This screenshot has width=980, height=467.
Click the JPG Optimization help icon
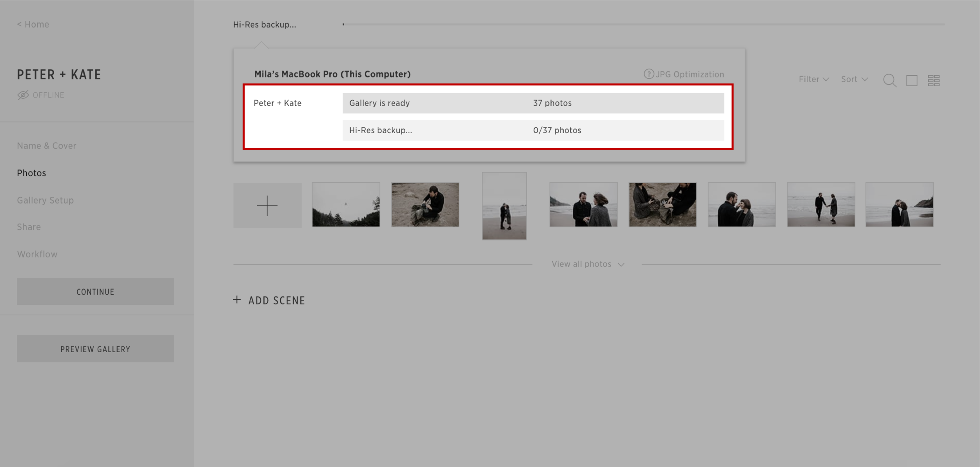point(649,74)
